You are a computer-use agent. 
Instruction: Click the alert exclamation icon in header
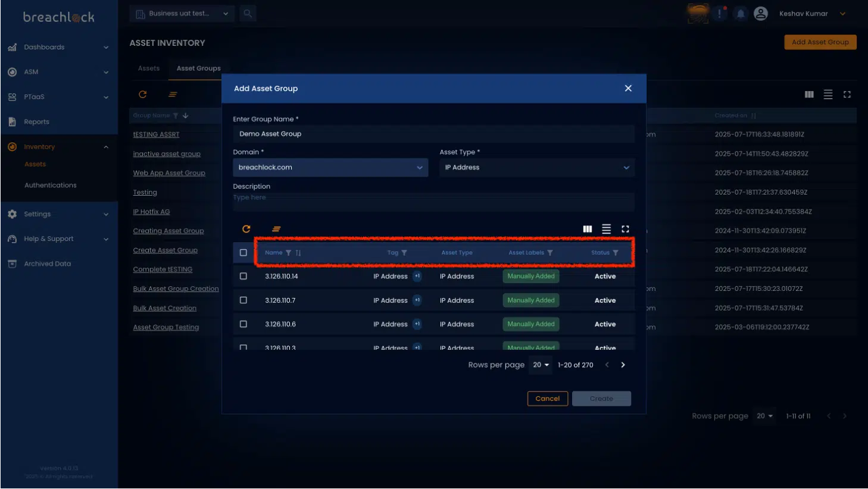coord(720,14)
